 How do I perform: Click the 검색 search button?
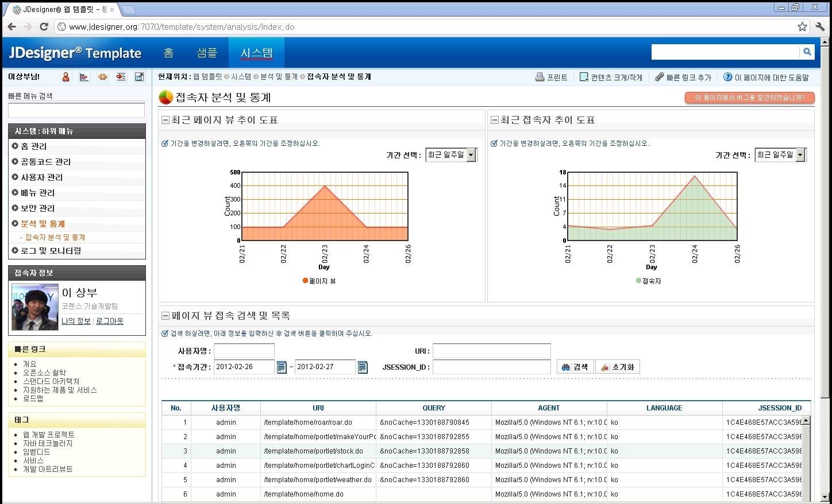pyautogui.click(x=575, y=367)
